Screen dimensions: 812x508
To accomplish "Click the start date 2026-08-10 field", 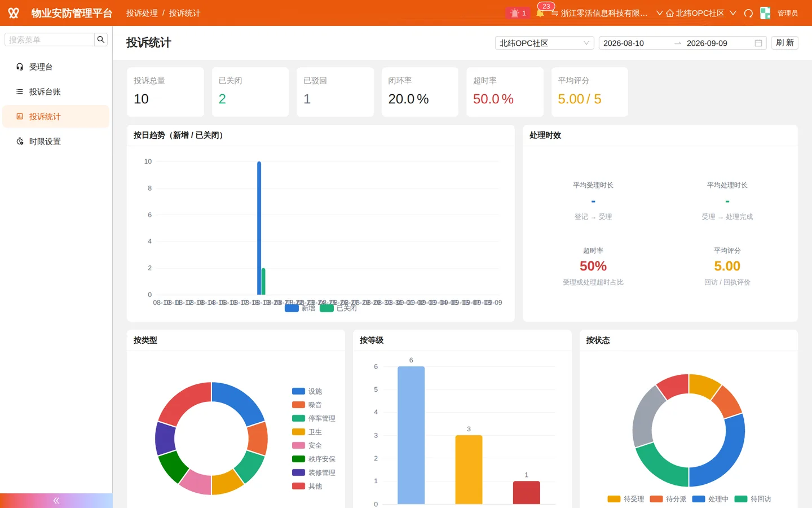I will click(637, 43).
